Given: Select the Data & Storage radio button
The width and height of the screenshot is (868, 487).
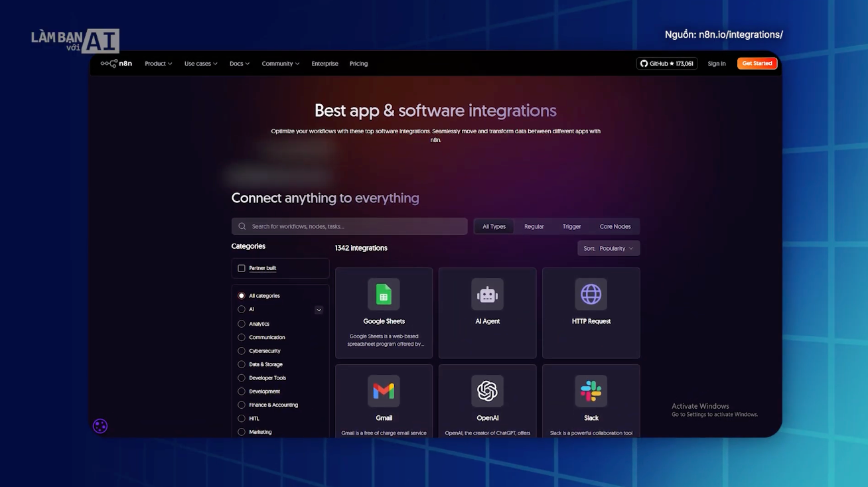Looking at the screenshot, I should coord(242,364).
